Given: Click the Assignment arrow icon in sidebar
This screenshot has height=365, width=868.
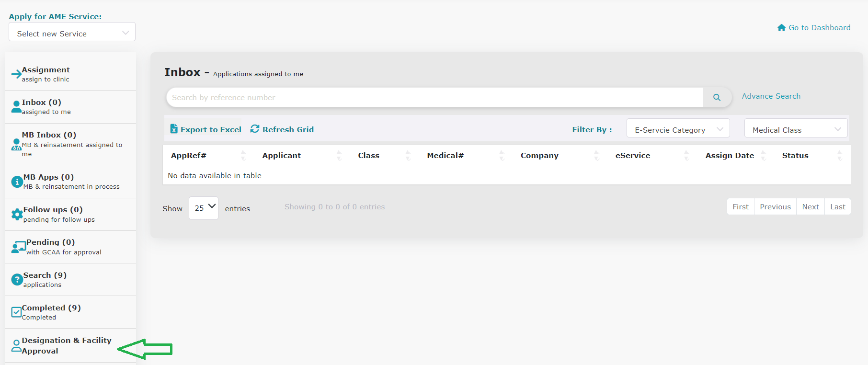Looking at the screenshot, I should pyautogui.click(x=16, y=74).
